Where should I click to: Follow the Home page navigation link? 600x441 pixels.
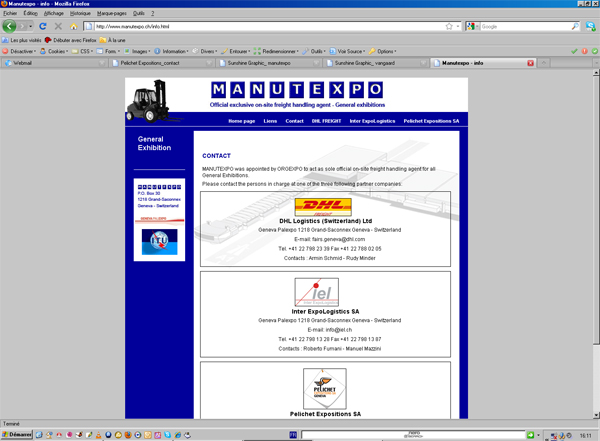pyautogui.click(x=242, y=121)
